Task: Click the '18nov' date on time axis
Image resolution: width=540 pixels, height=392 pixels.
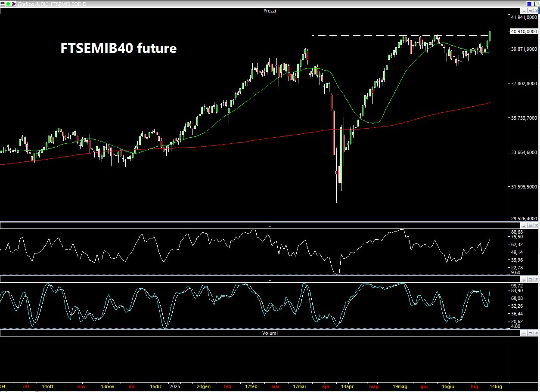Action: (108, 386)
